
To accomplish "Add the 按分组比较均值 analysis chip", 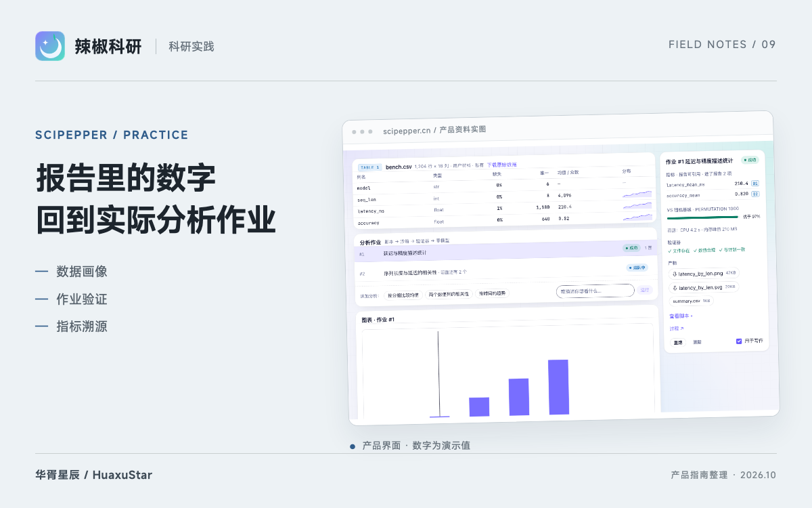I will 403,295.
